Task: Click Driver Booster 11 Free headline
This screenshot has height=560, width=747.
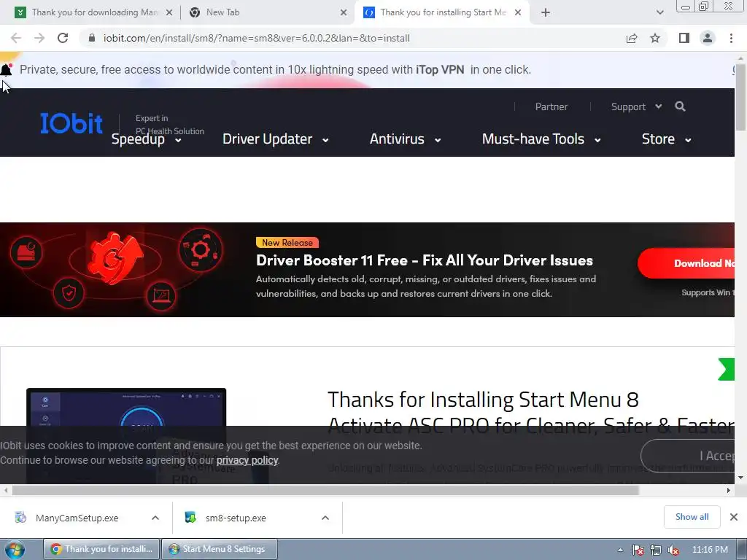Action: pos(424,260)
